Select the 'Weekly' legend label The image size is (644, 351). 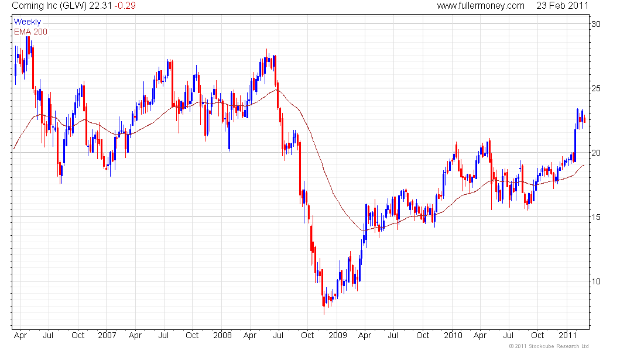click(28, 22)
